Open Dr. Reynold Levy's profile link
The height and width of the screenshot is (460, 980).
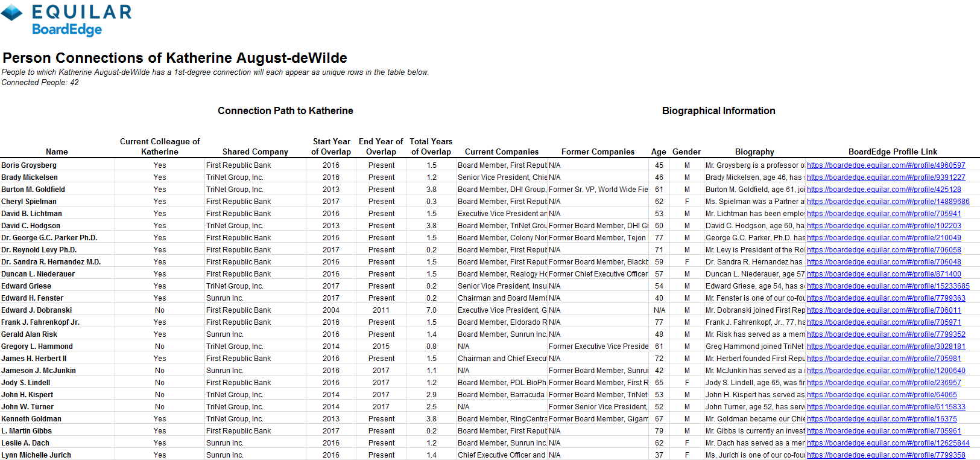coord(884,250)
